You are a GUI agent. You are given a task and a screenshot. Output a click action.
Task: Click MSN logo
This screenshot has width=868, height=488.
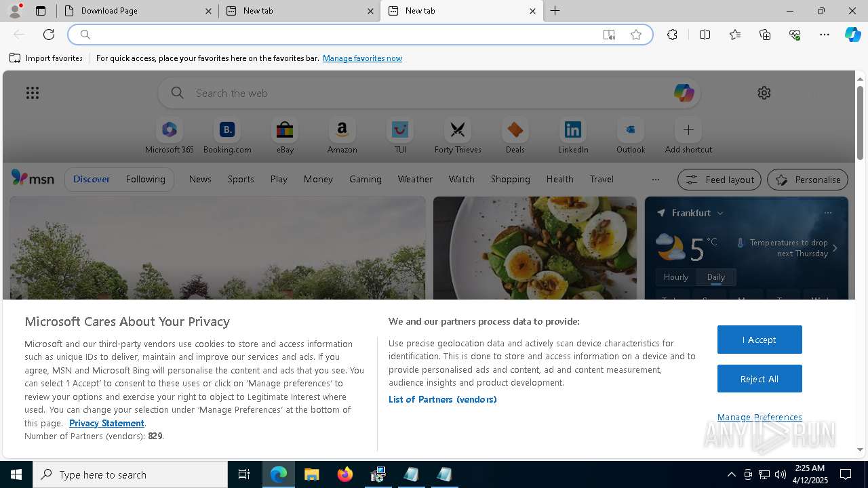[x=33, y=178]
